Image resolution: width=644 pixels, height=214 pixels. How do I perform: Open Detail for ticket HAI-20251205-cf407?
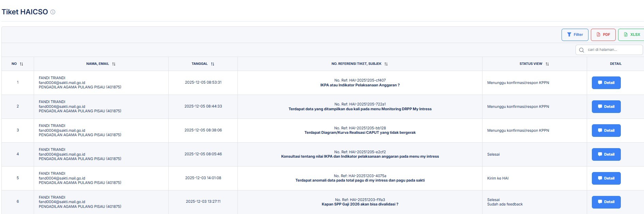click(606, 83)
